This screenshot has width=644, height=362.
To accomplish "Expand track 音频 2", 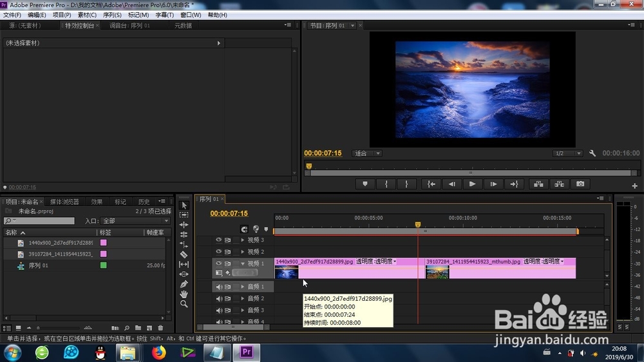I will click(x=243, y=299).
